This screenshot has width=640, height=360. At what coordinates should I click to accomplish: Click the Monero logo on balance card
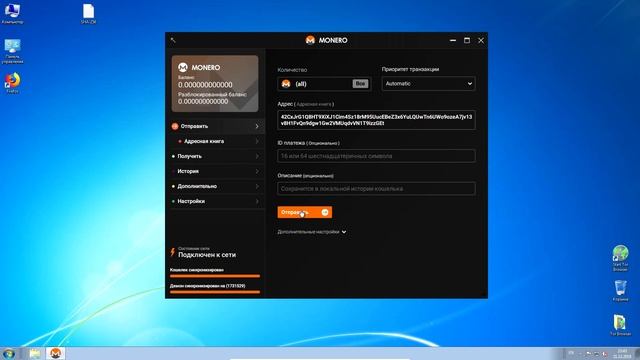(182, 67)
